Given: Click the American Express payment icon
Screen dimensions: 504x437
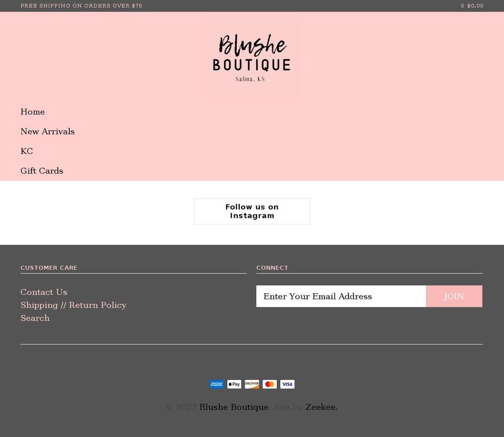Looking at the screenshot, I should (216, 384).
